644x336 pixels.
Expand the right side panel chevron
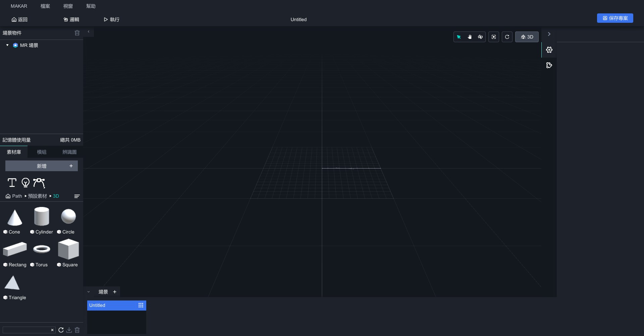coord(549,34)
